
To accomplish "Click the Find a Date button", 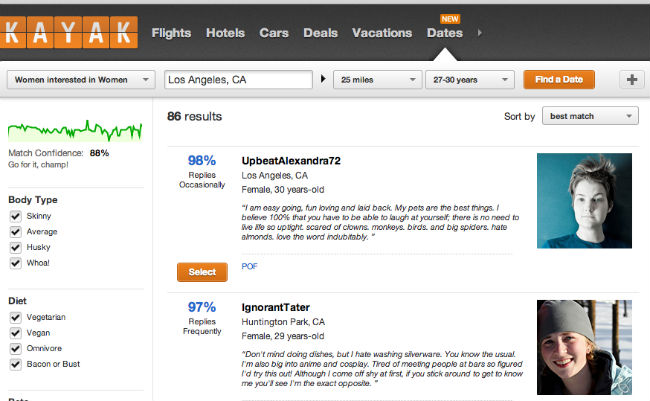I will click(x=559, y=80).
